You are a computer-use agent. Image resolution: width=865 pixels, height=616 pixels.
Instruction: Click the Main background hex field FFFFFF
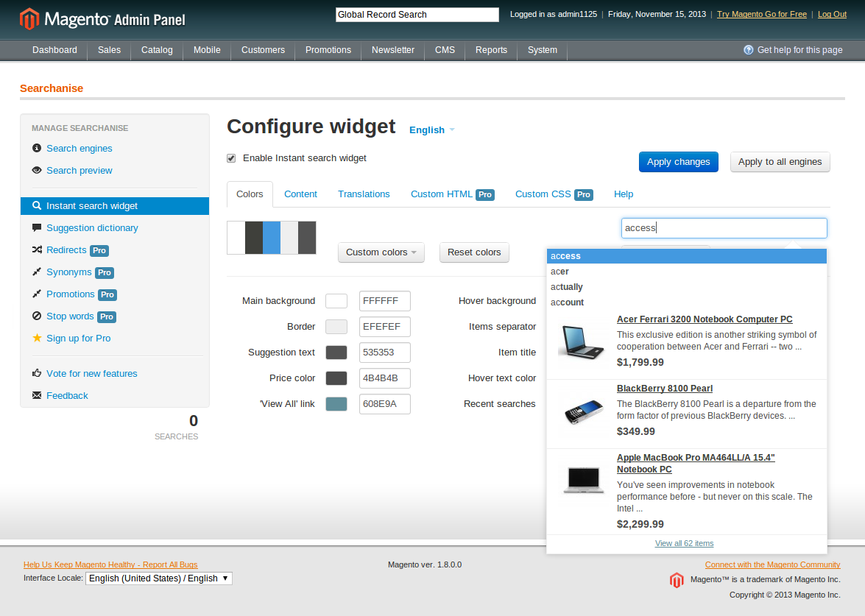385,301
